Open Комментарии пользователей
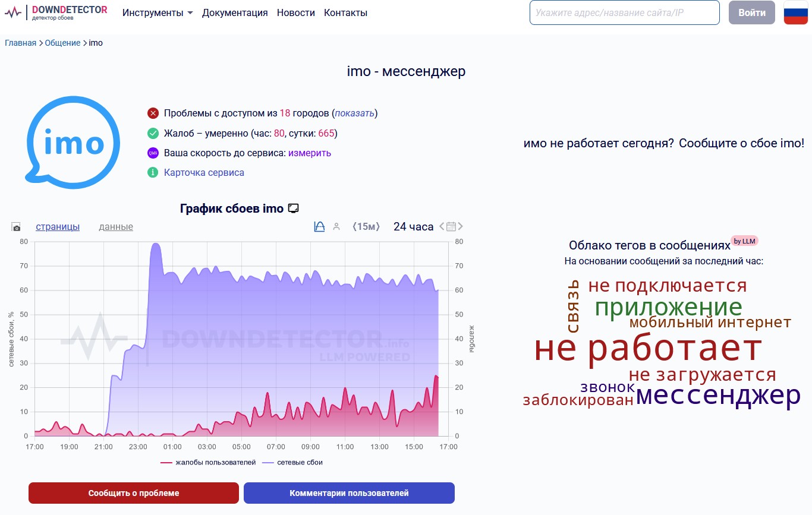Viewport: 812px width, 515px height. pyautogui.click(x=349, y=493)
